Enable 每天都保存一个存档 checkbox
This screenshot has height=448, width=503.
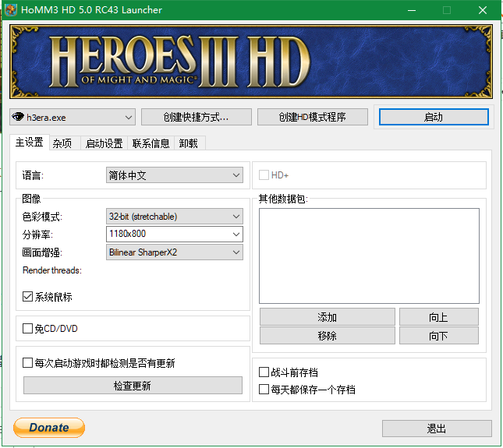(x=264, y=389)
